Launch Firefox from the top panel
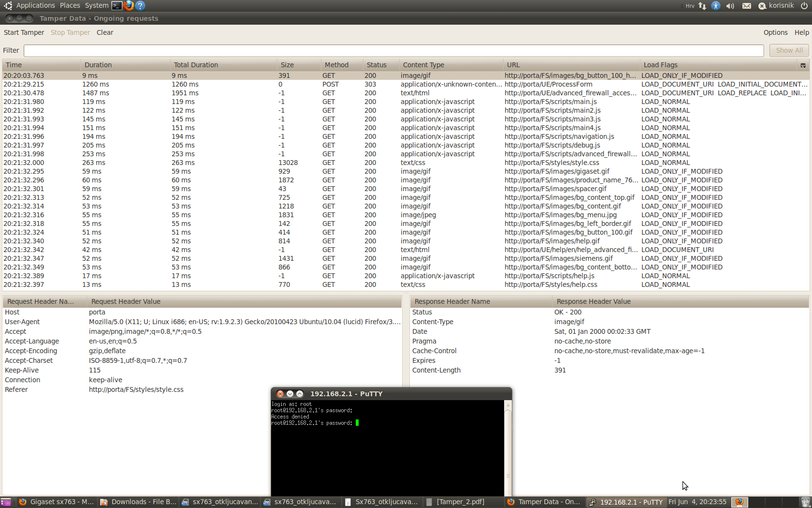The width and height of the screenshot is (812, 508). pos(129,6)
